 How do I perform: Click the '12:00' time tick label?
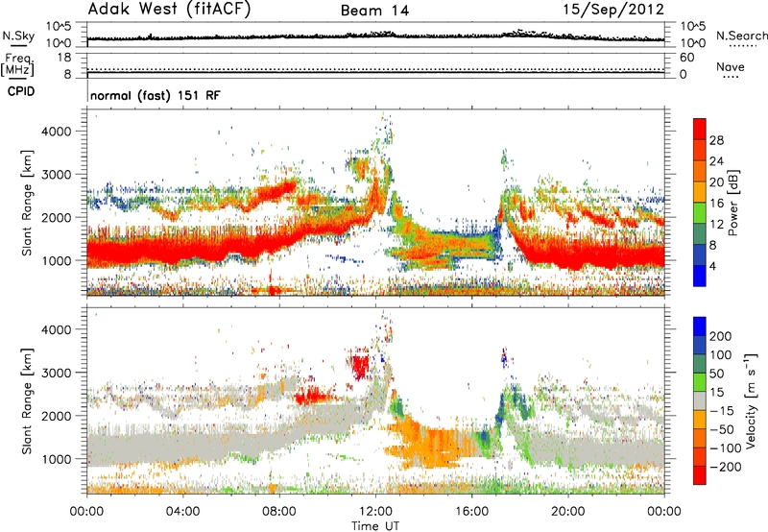[x=375, y=512]
